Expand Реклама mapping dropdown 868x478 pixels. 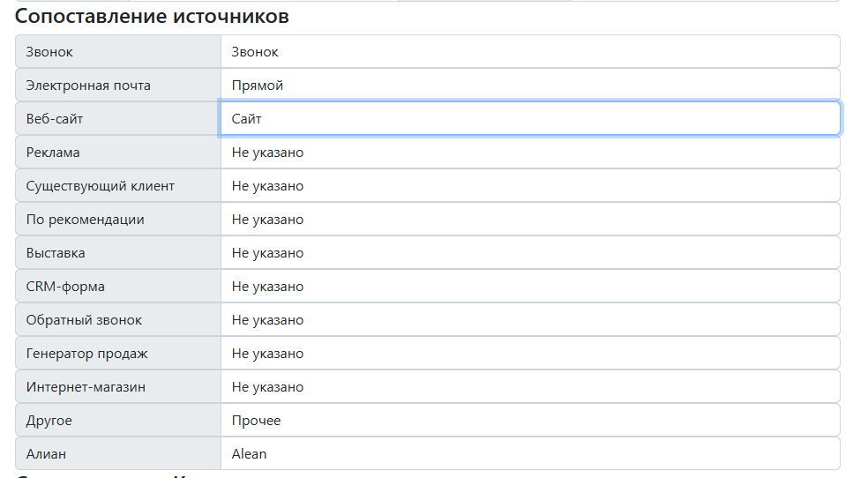point(530,153)
